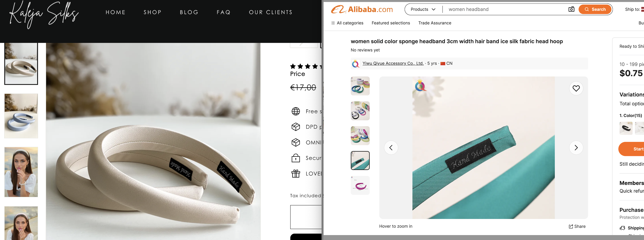644x240 pixels.
Task: Open the Ship to country selector
Action: pyautogui.click(x=634, y=9)
